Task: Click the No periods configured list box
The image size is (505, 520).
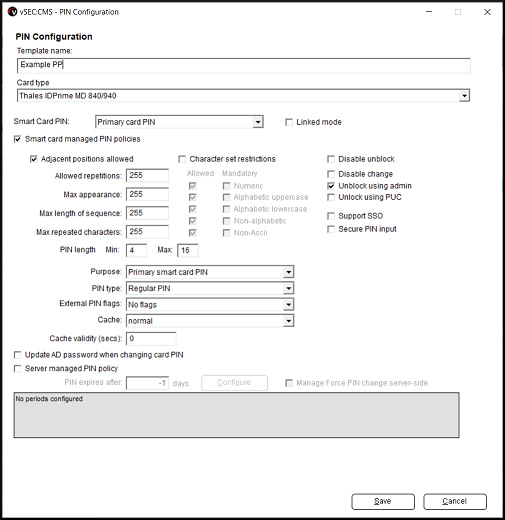Action: [x=236, y=415]
